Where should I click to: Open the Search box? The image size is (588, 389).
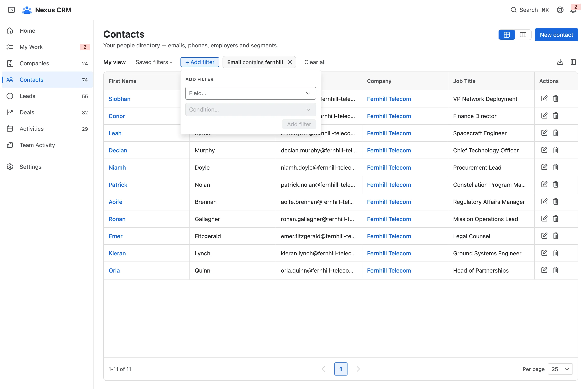(529, 10)
